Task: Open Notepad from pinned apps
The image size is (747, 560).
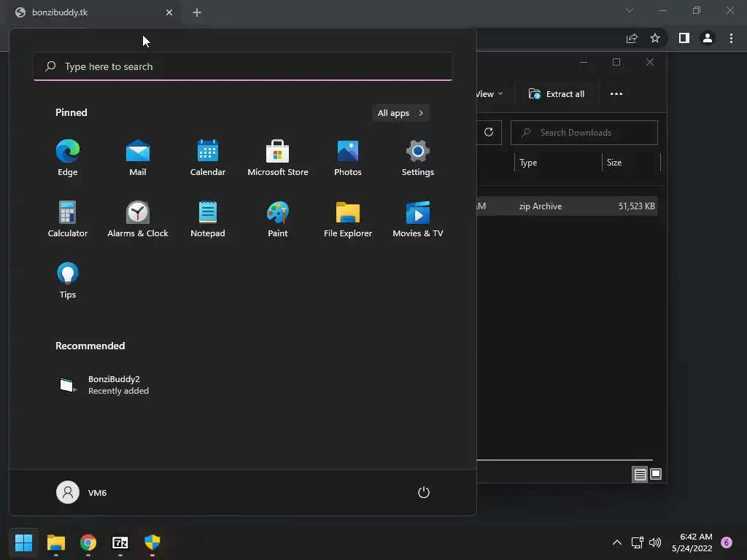Action: click(208, 219)
